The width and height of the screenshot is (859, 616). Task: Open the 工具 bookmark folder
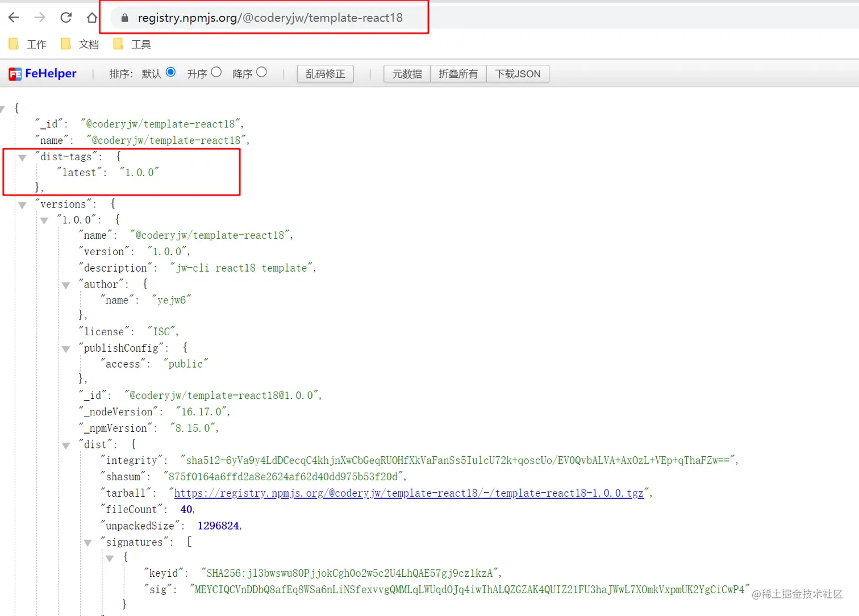[x=132, y=44]
